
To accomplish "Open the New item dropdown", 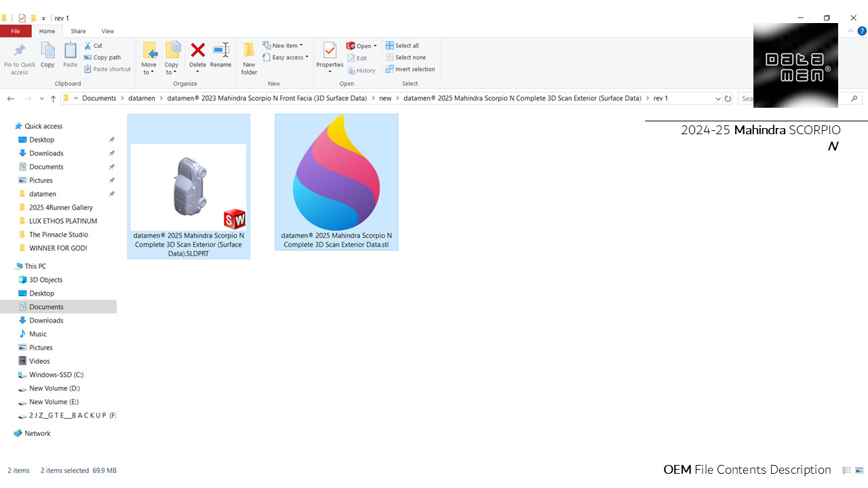I will 283,46.
